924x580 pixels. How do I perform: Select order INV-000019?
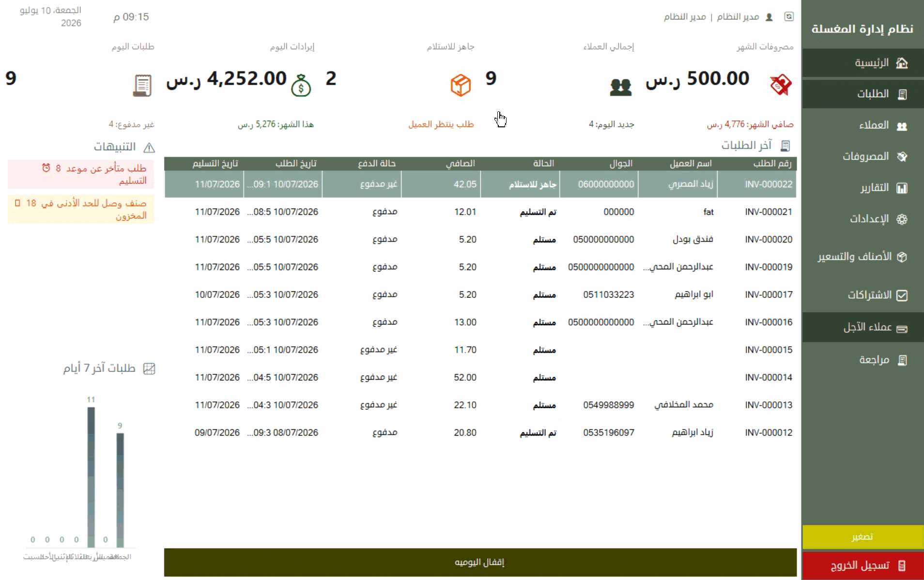point(480,267)
